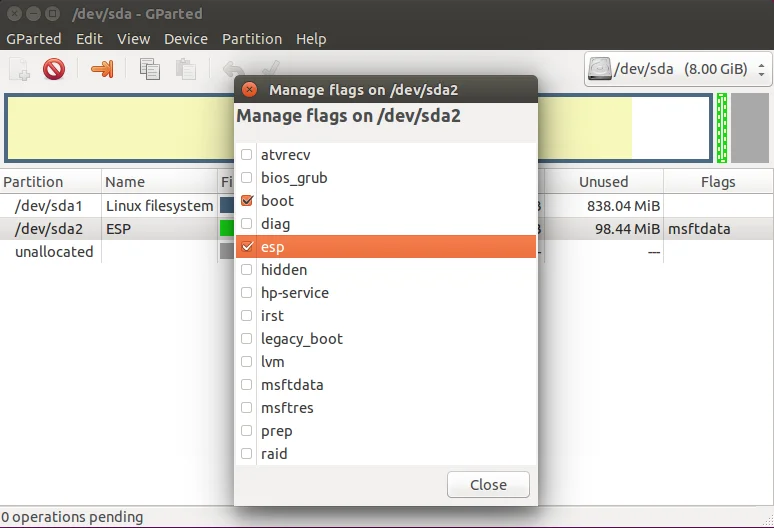Uncheck the esp flag checkbox
The height and width of the screenshot is (528, 774).
point(246,247)
